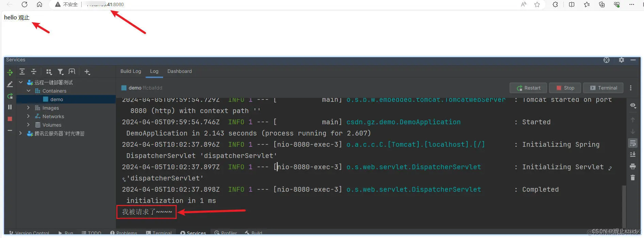The image size is (644, 238).
Task: Hide the Services panel with minus icon
Action: (x=633, y=60)
